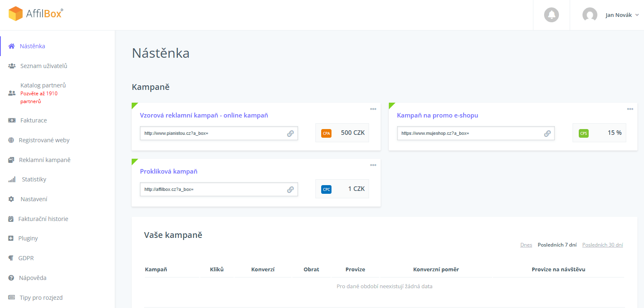Image resolution: width=644 pixels, height=308 pixels.
Task: Go to Reklamní kampaně in sidebar
Action: click(45, 160)
